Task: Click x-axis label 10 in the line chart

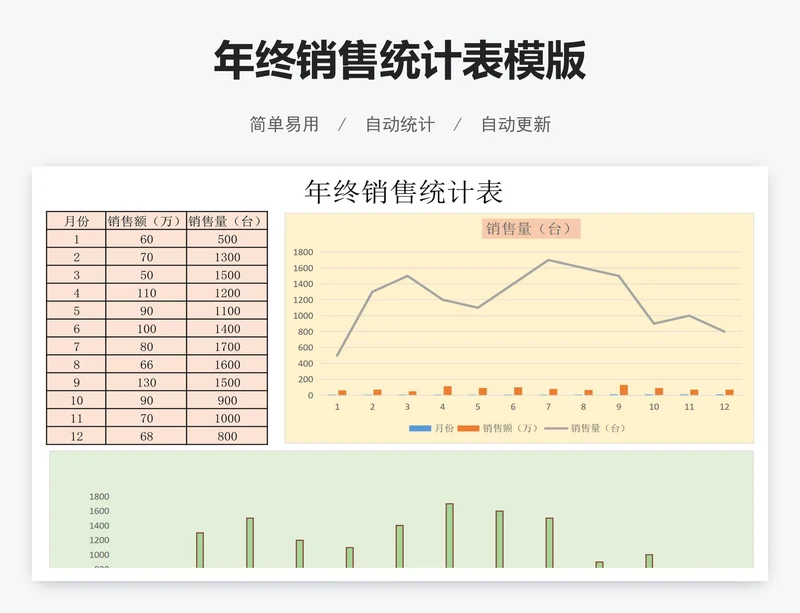Action: point(654,407)
